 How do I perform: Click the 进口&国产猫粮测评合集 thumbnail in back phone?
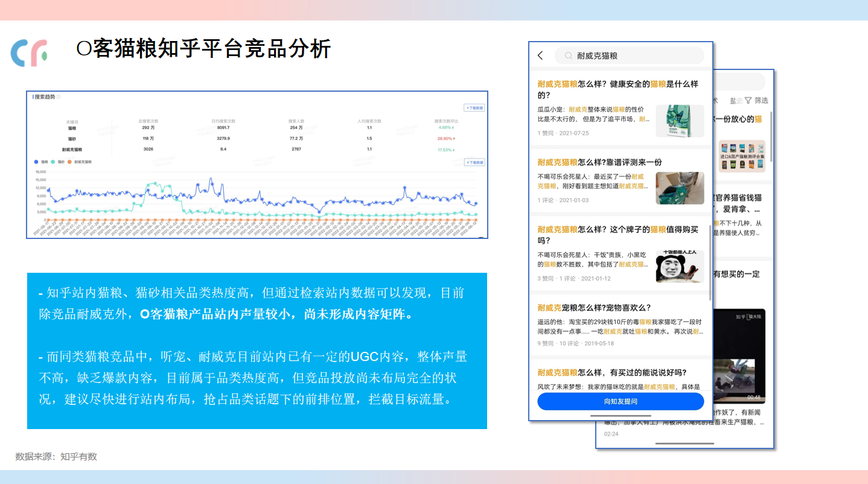tap(741, 156)
